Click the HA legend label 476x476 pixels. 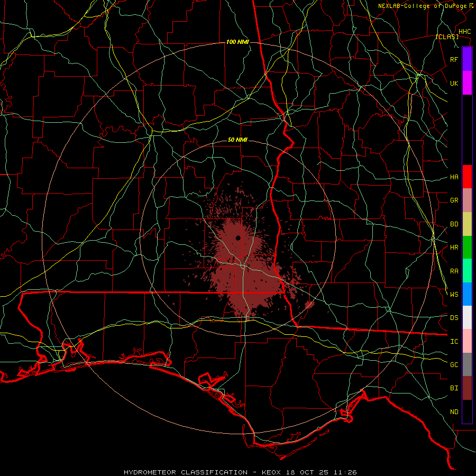click(x=454, y=177)
